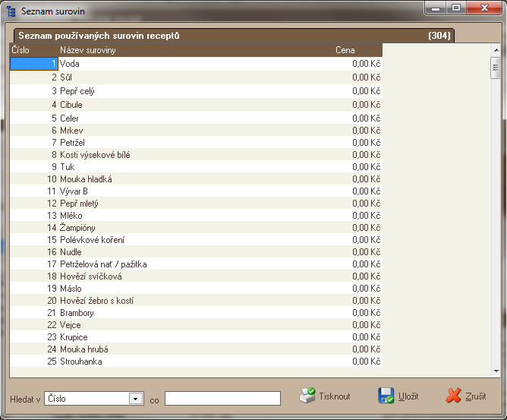The image size is (507, 420).
Task: Select the row Mléko
Action: [197, 215]
